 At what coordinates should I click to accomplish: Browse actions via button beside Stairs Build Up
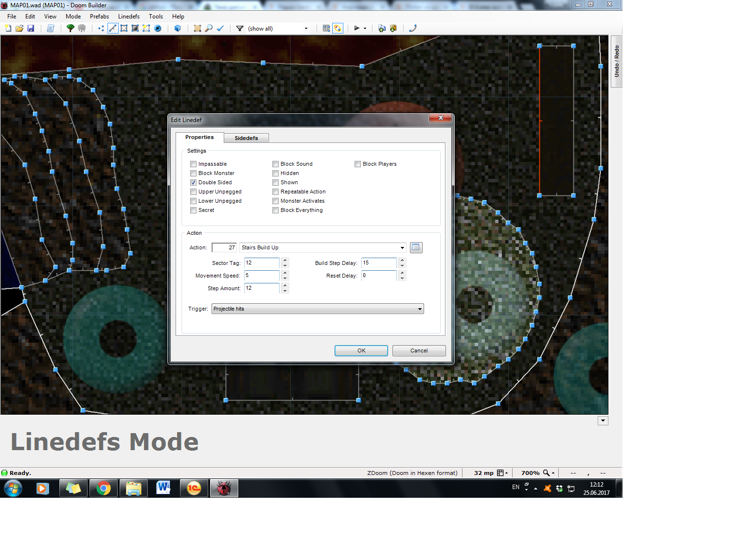[x=416, y=247]
